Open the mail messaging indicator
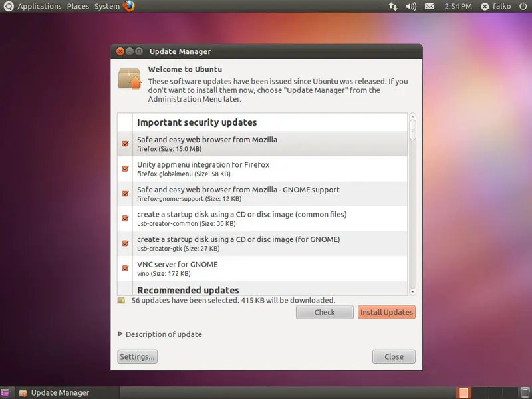Viewport: 532px width, 399px height. 430,6
